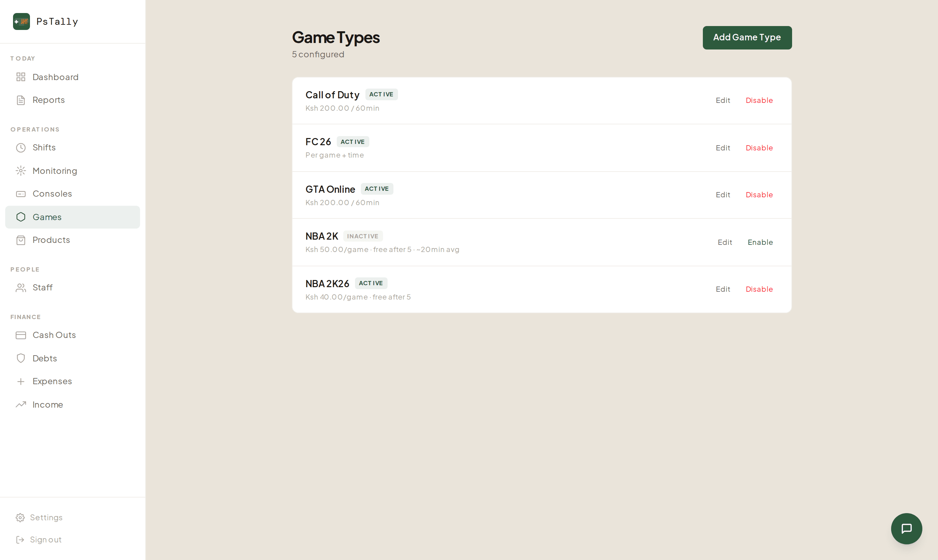Click the FC 26 title text
This screenshot has width=938, height=560.
[x=318, y=142]
